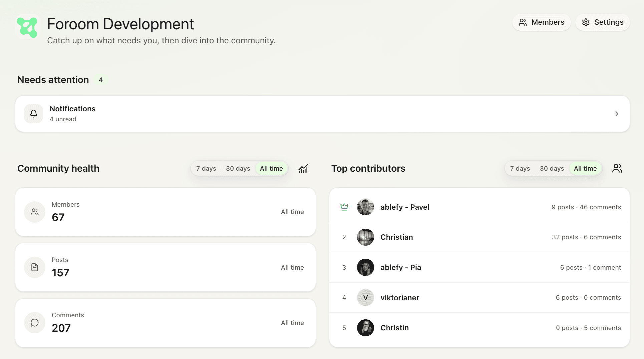Open Christin's avatar picture
This screenshot has width=644, height=359.
(x=365, y=328)
